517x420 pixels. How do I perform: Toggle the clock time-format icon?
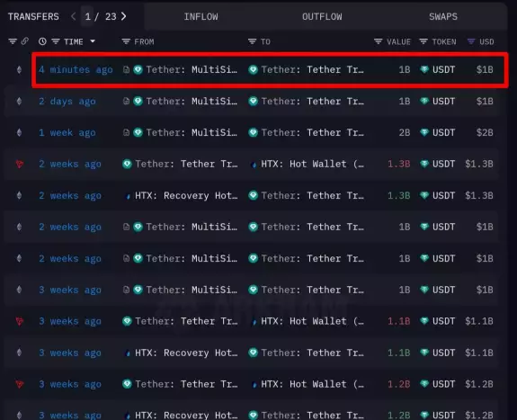[x=42, y=41]
